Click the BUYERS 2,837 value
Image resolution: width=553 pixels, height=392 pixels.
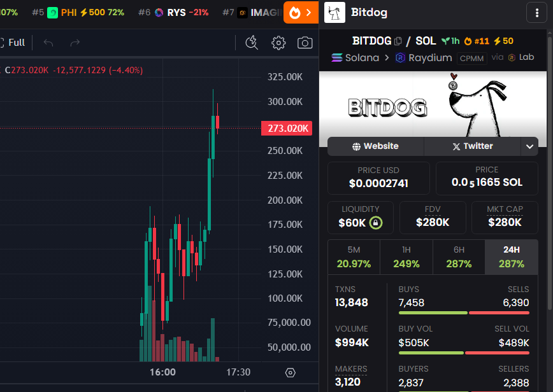coord(411,382)
